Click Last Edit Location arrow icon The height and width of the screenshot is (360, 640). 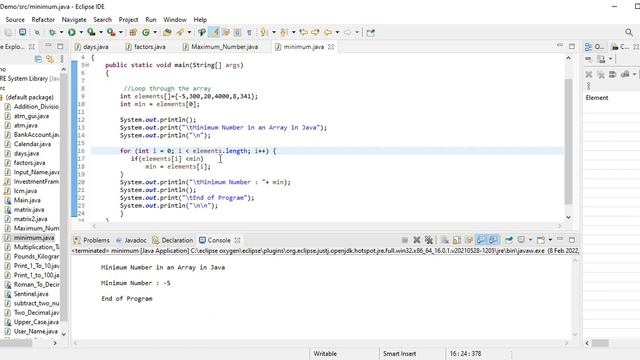pos(303,32)
